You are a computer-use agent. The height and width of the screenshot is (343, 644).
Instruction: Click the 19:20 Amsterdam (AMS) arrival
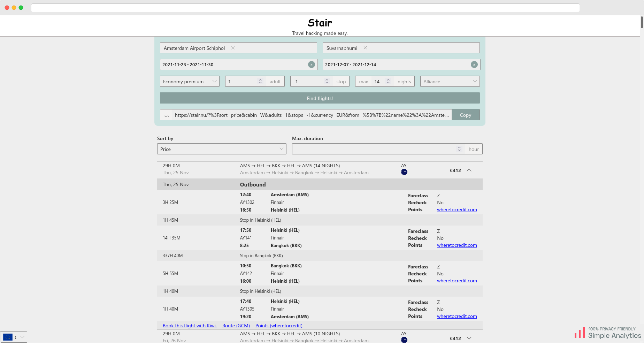(x=274, y=317)
